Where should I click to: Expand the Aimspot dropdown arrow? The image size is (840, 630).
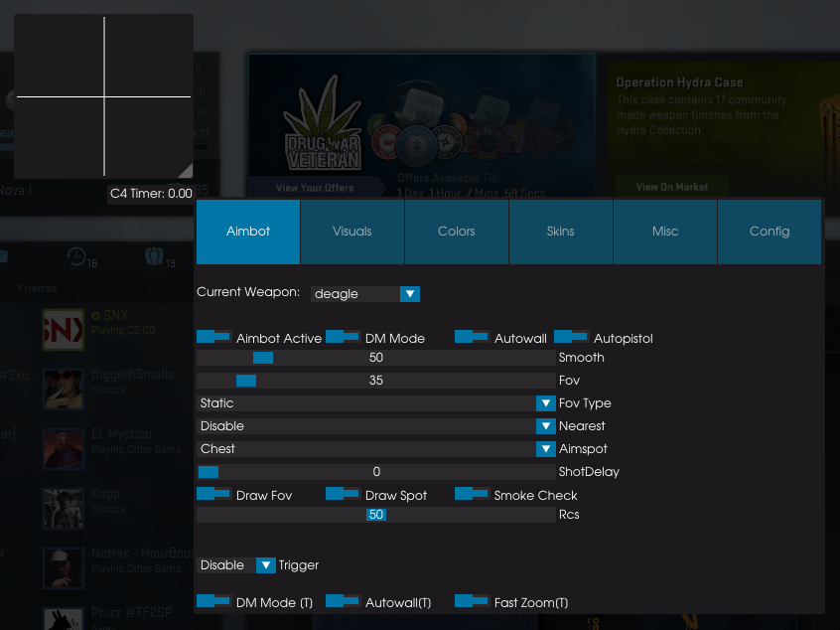(x=545, y=449)
